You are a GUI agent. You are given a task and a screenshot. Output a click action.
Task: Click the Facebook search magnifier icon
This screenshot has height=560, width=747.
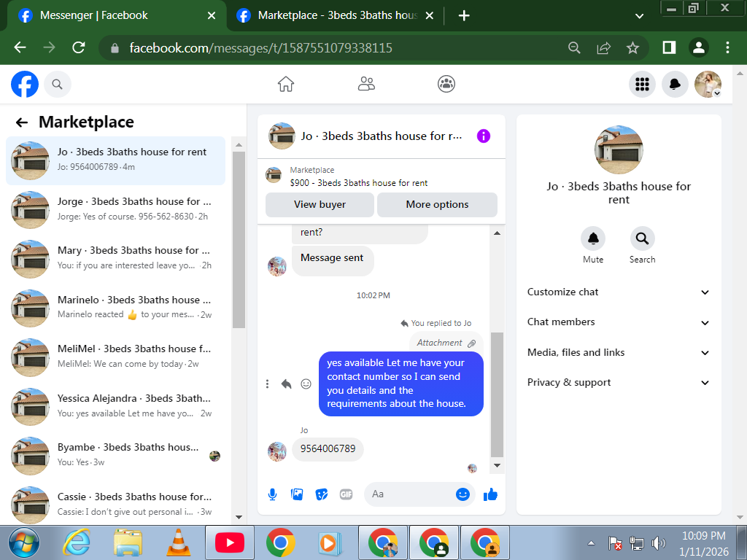57,85
